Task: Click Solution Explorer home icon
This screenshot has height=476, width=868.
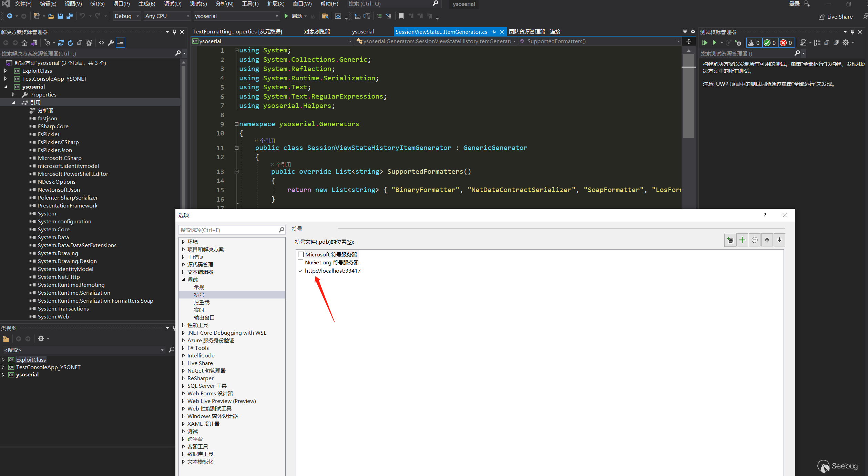Action: [24, 43]
